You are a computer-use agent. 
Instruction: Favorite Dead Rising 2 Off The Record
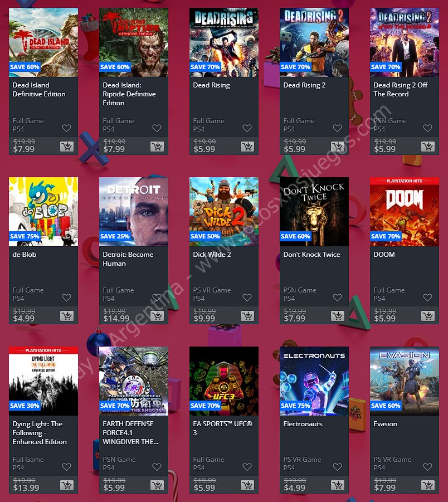(x=427, y=128)
